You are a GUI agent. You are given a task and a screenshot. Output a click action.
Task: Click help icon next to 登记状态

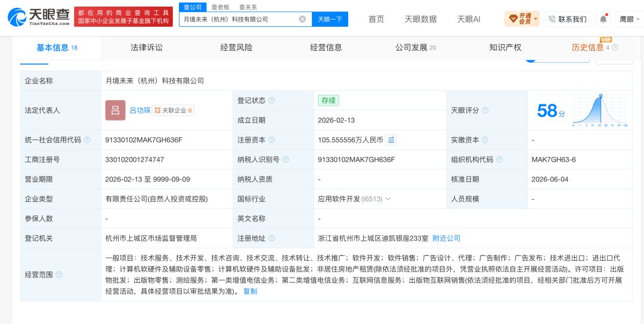tap(271, 100)
